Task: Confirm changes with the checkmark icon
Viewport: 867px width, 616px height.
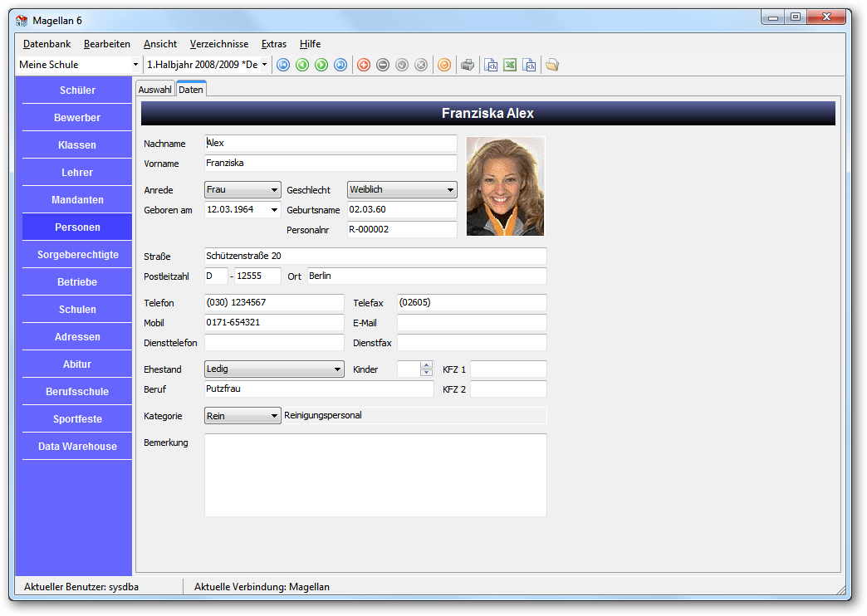Action: tap(402, 66)
